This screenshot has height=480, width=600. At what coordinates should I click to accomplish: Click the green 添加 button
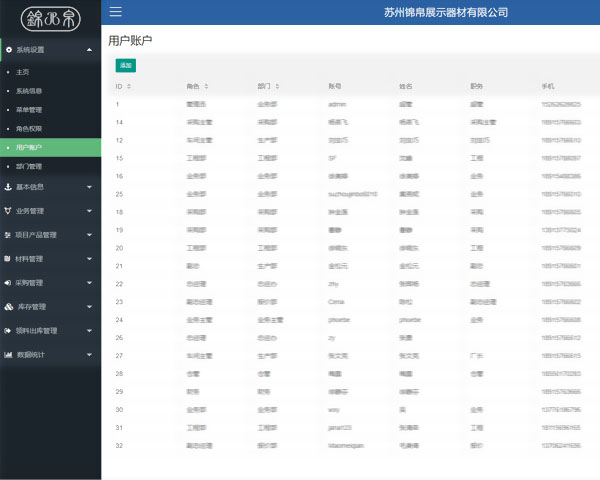click(125, 65)
